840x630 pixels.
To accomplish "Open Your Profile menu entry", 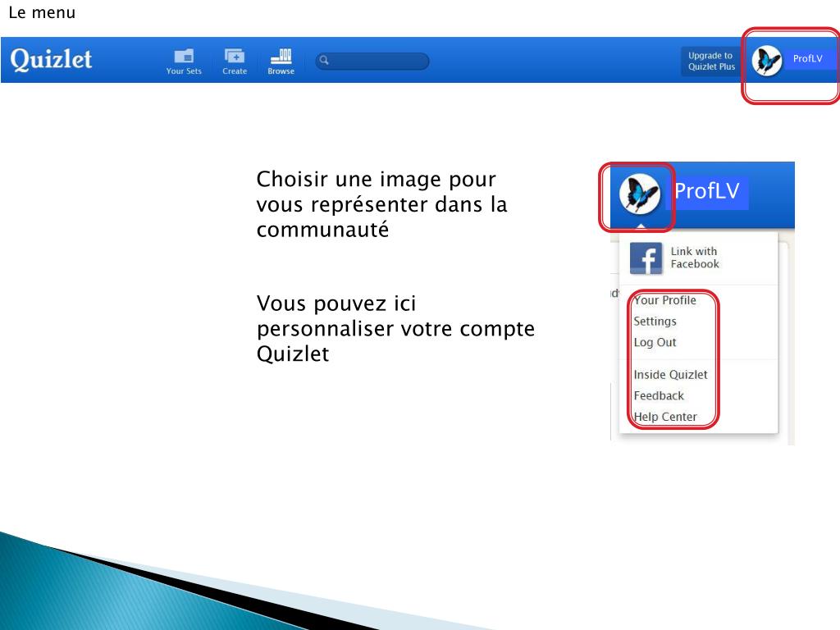I will click(x=664, y=300).
